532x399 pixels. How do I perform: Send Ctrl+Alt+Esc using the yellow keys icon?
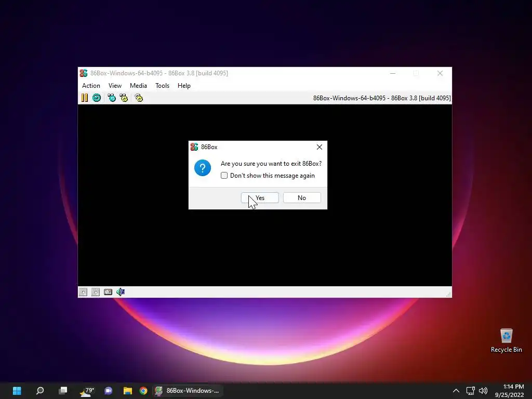pyautogui.click(x=124, y=98)
